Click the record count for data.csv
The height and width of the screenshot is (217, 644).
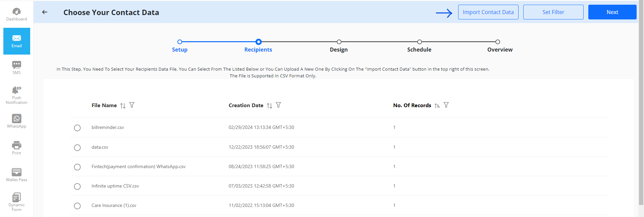click(x=394, y=147)
